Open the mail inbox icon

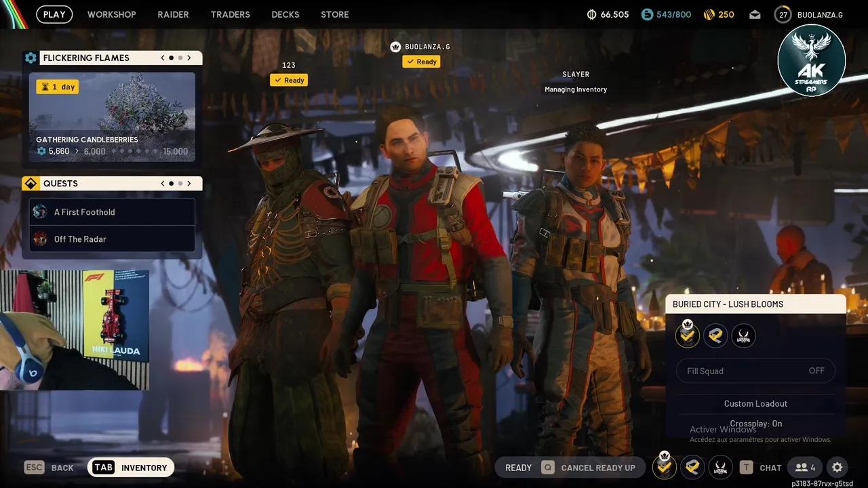point(755,14)
